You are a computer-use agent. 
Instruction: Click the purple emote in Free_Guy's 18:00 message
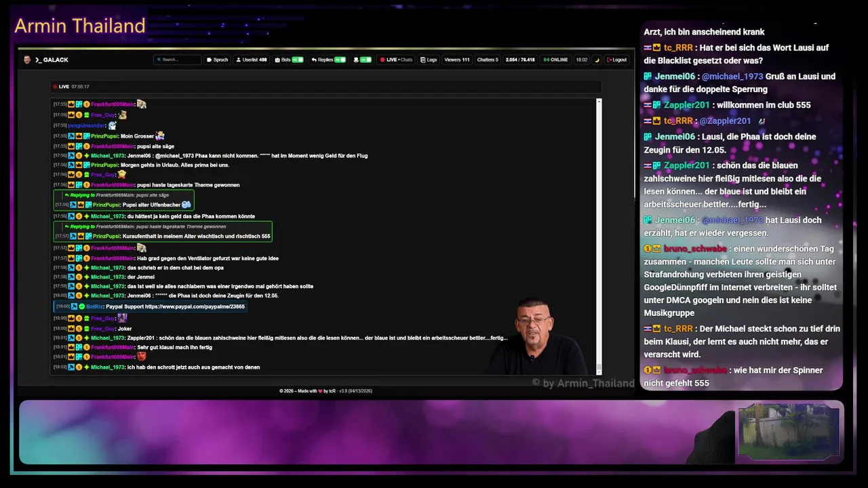122,318
